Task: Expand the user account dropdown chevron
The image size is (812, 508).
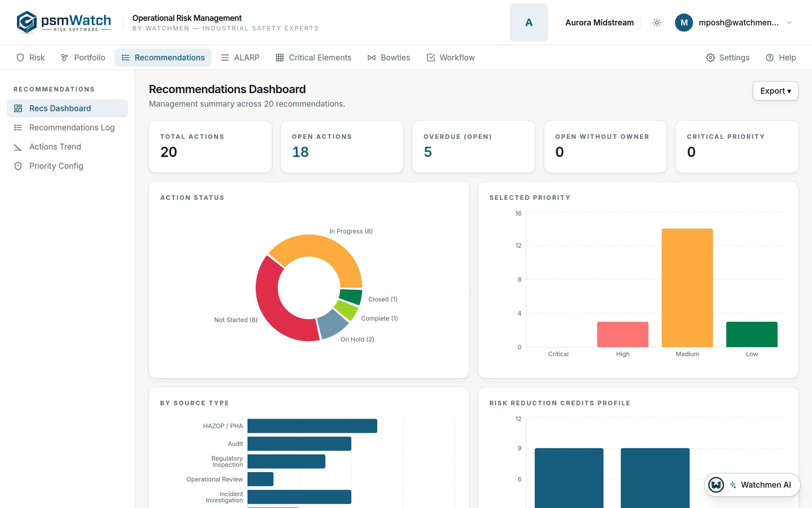Action: pos(789,22)
